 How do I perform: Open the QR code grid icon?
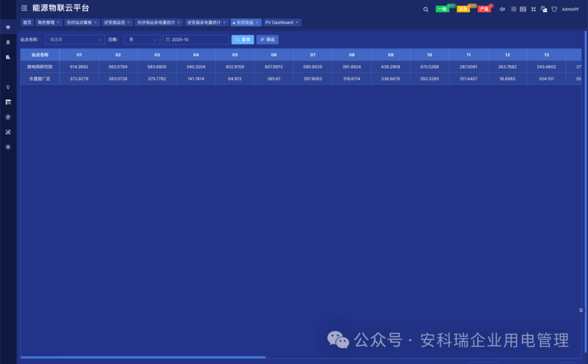[x=514, y=9]
